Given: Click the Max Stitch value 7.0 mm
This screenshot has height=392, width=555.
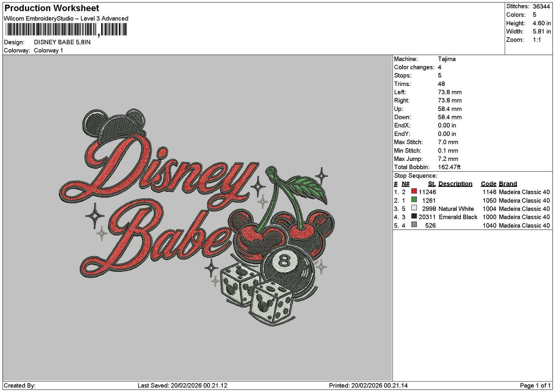Looking at the screenshot, I should (x=448, y=142).
